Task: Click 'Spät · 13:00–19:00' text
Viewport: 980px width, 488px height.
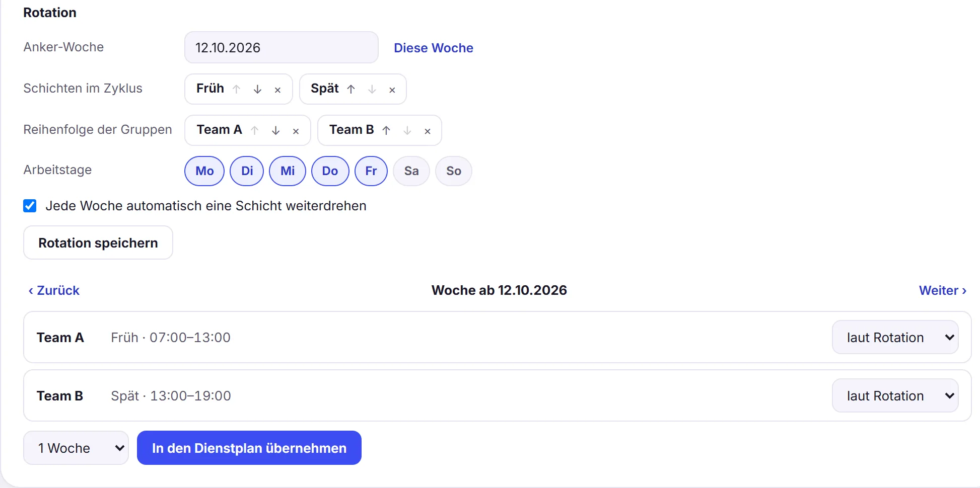Action: point(171,396)
